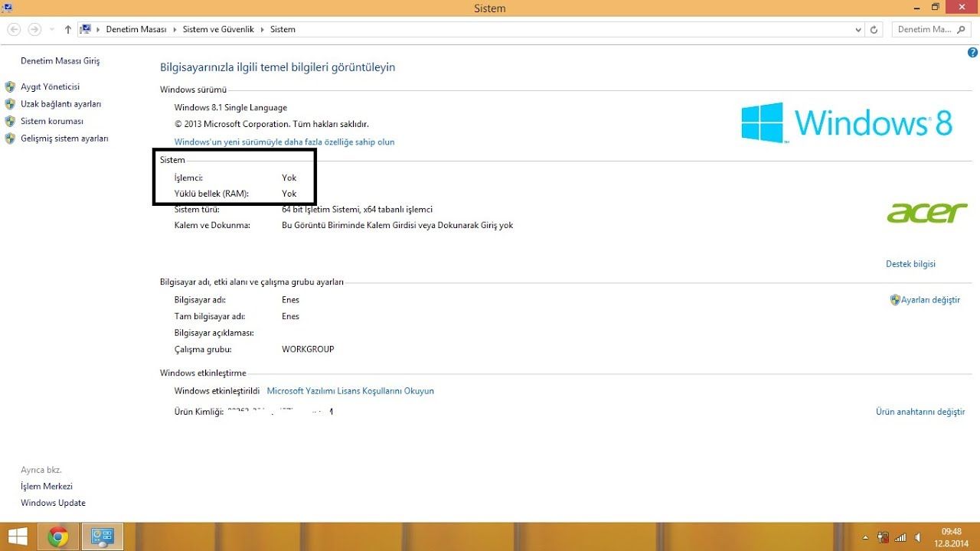
Task: Follow the Windows'un yeni sürümüyle link
Action: click(x=285, y=142)
